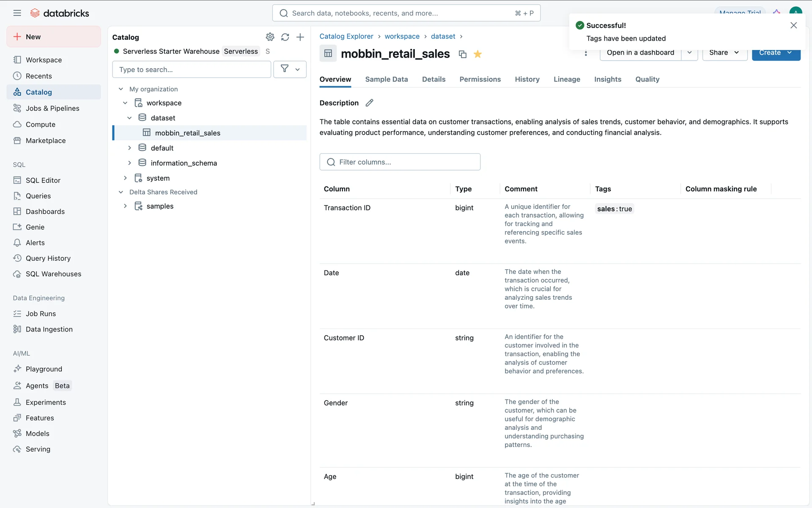Expand the system catalog node
Screen dimensions: 812x508
click(x=125, y=178)
